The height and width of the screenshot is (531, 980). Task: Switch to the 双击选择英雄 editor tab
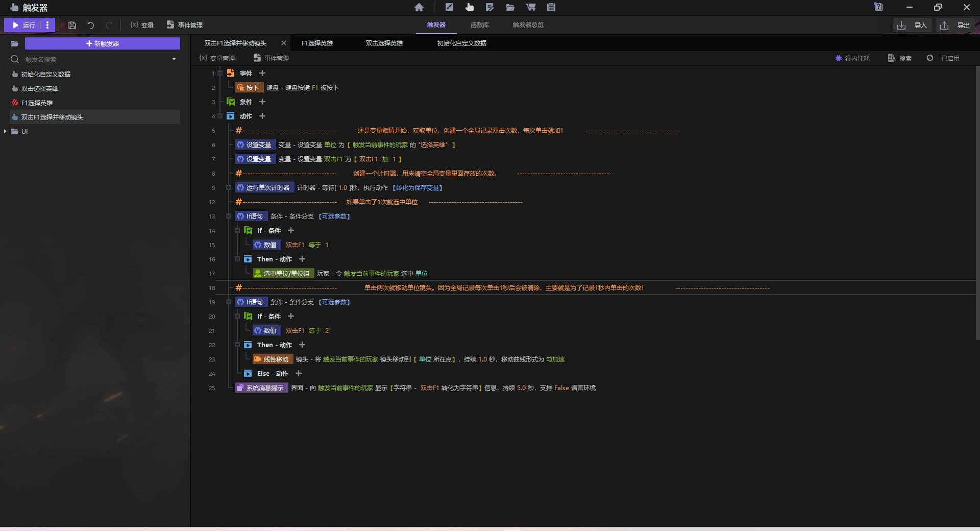pos(384,43)
